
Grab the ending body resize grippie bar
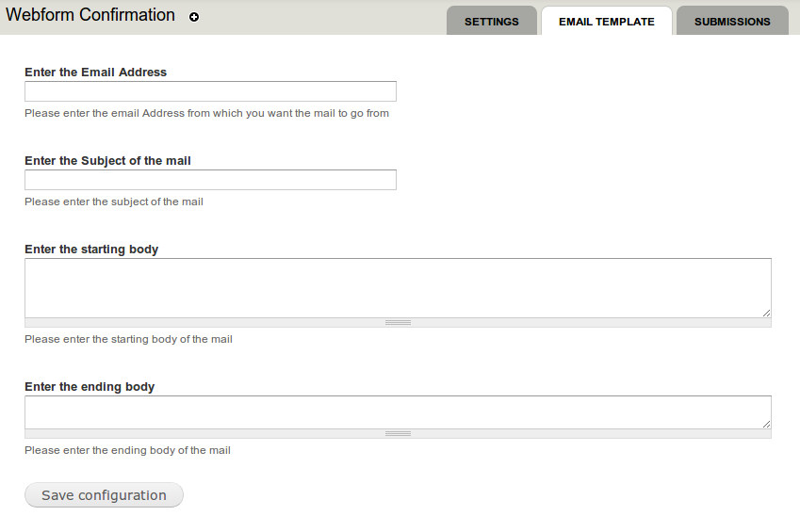[x=398, y=434]
